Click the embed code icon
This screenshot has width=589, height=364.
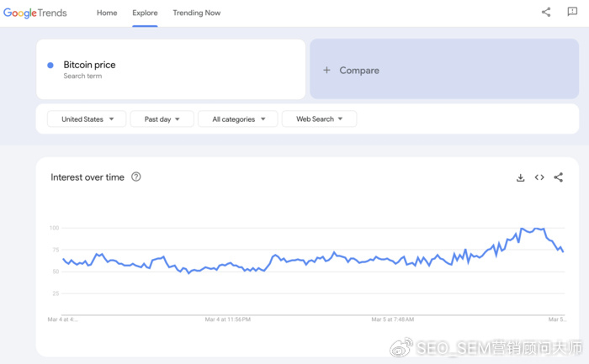pos(539,177)
